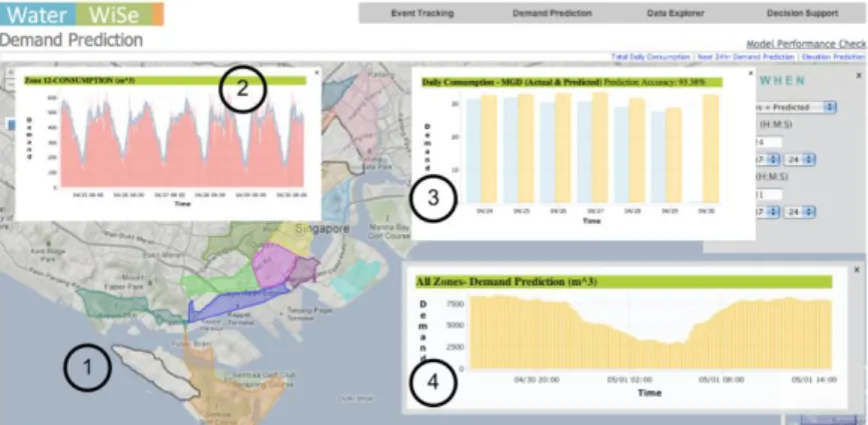Screen dimensions: 868x425
Task: Close the Zone 12 Consumption chart panel
Action: tap(316, 72)
